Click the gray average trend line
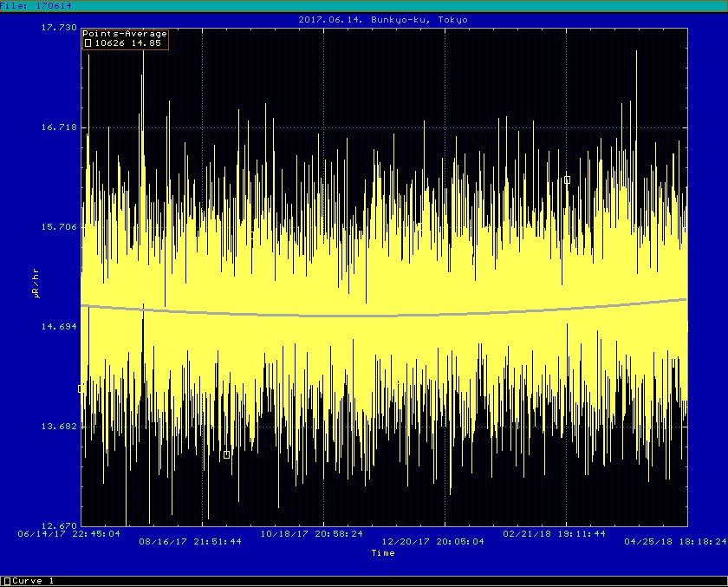 pyautogui.click(x=347, y=315)
